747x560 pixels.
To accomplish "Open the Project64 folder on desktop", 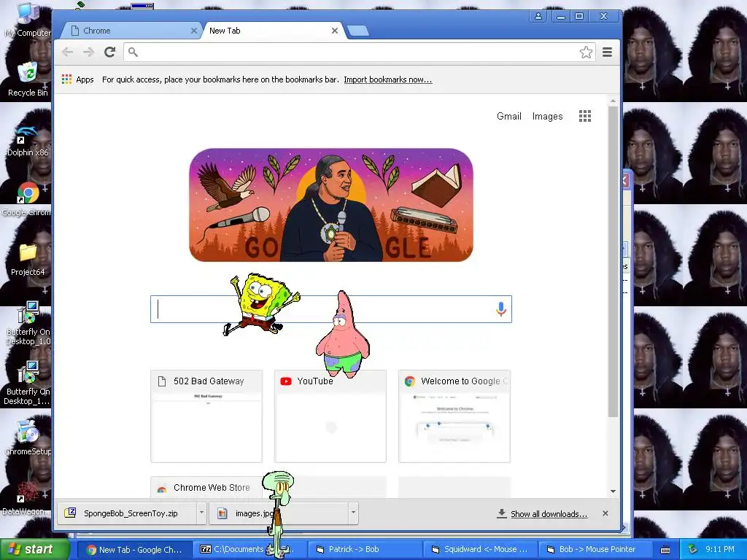I will (28, 259).
